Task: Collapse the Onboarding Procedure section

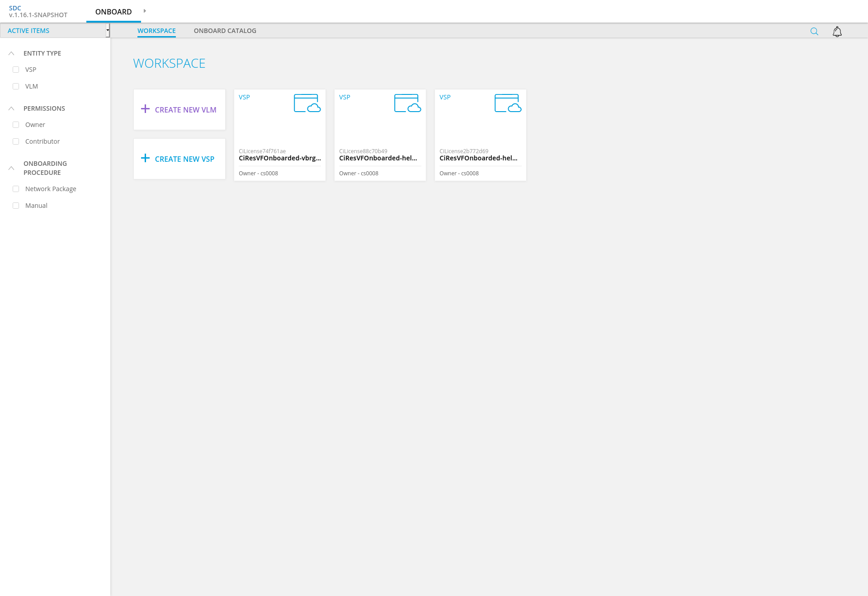Action: point(11,168)
